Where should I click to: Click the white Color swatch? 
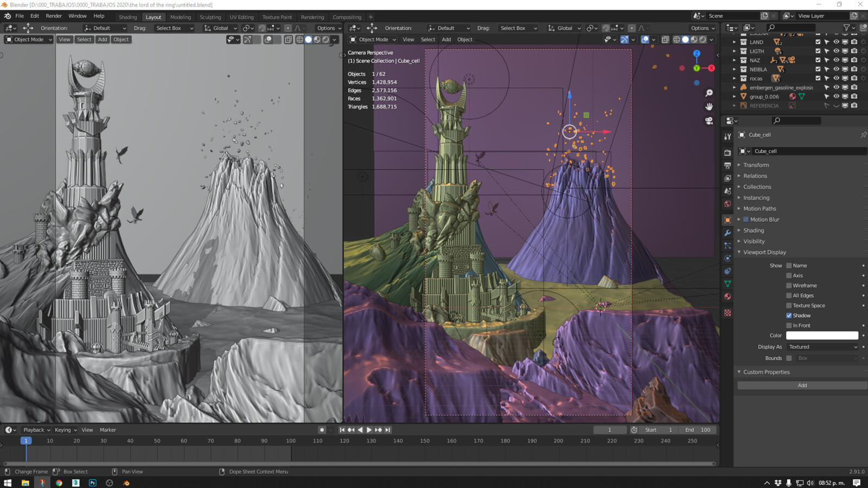(x=822, y=336)
